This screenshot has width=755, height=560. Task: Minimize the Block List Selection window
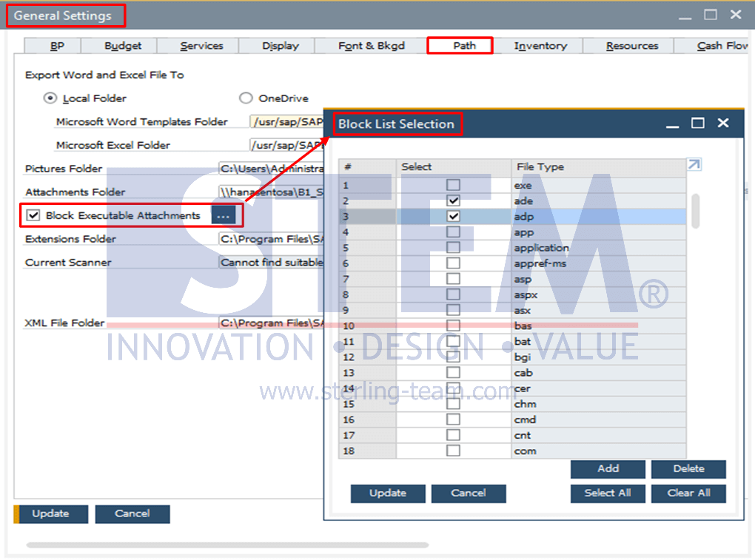(672, 125)
